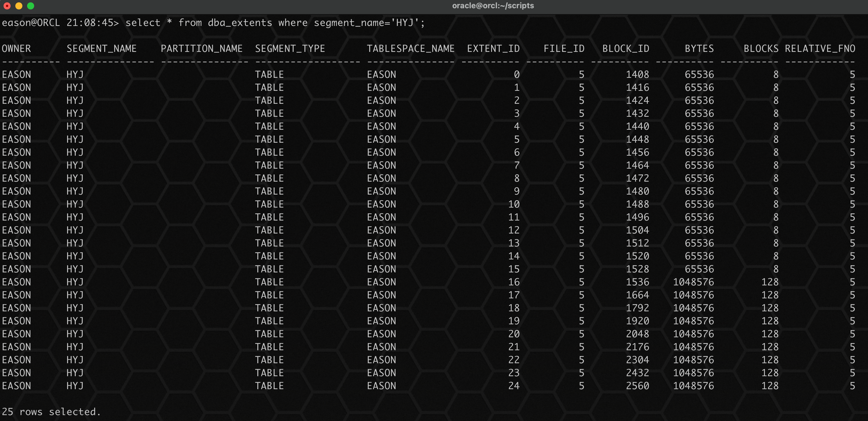Click the extent ID 24 value
The width and height of the screenshot is (868, 421).
pyautogui.click(x=513, y=386)
